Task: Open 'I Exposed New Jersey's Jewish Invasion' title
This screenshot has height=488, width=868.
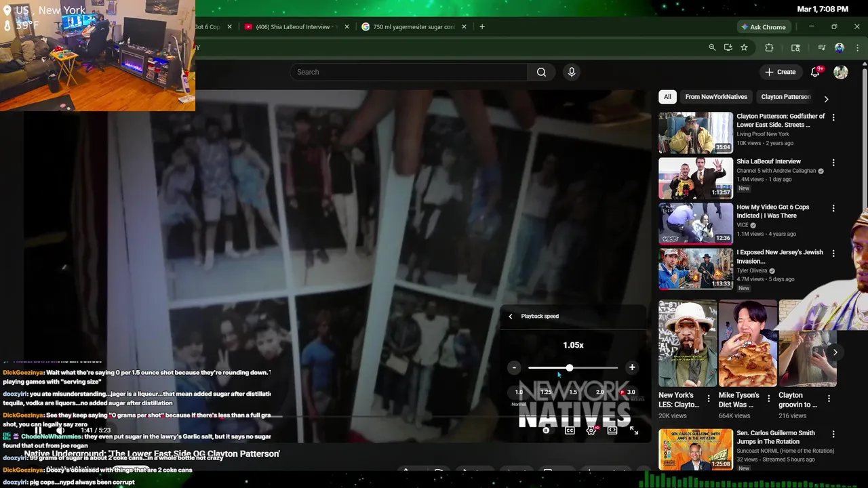Action: (x=780, y=256)
